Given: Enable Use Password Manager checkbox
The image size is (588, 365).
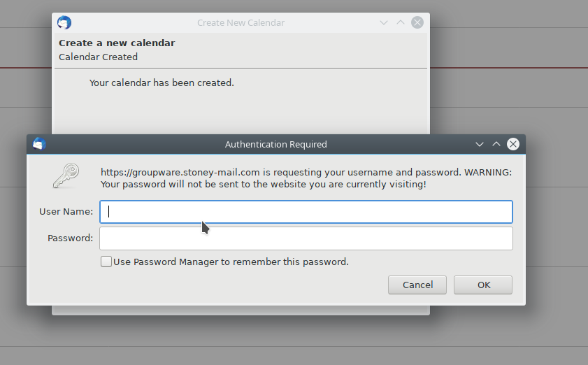Looking at the screenshot, I should coord(106,262).
